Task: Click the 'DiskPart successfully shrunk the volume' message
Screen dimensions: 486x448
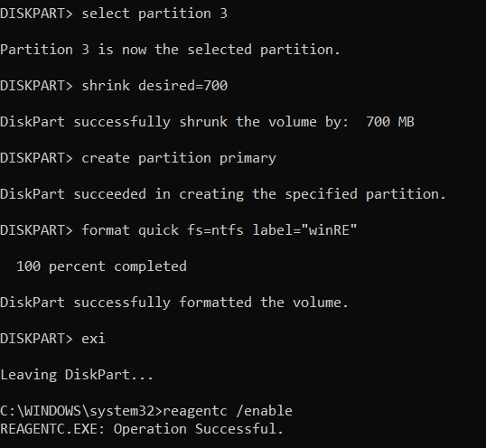Action: (x=158, y=122)
